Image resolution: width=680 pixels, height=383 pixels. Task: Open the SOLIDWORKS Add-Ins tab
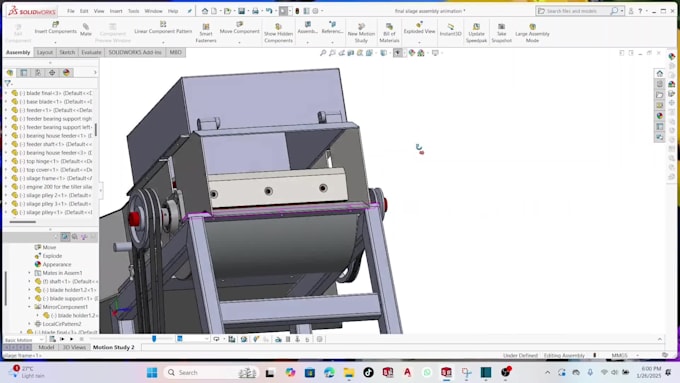pos(135,52)
